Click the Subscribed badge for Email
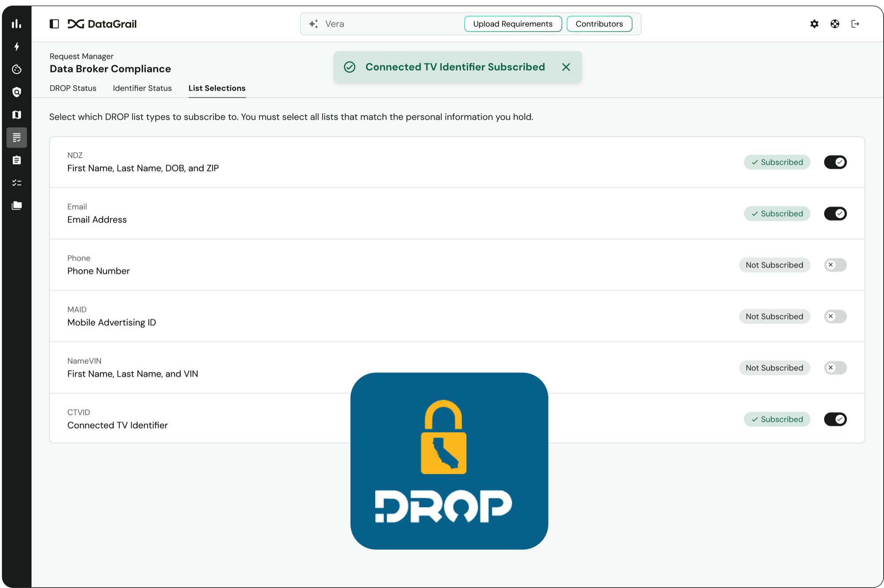This screenshot has width=884, height=588. coord(777,214)
